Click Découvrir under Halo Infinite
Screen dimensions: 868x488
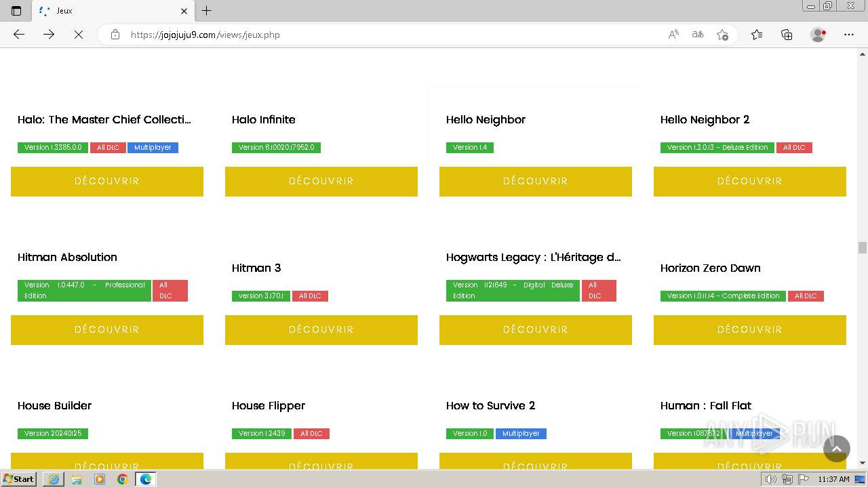click(x=321, y=182)
